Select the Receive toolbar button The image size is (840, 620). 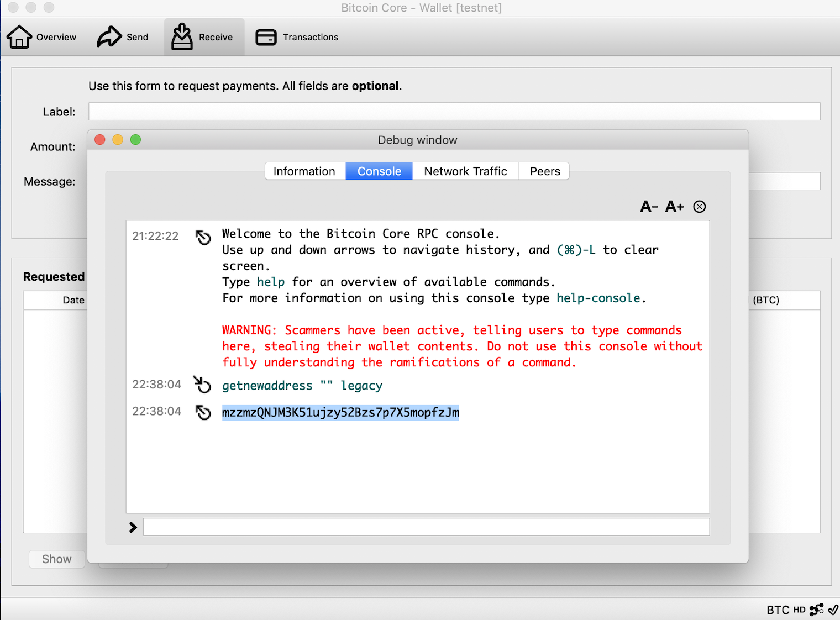204,37
